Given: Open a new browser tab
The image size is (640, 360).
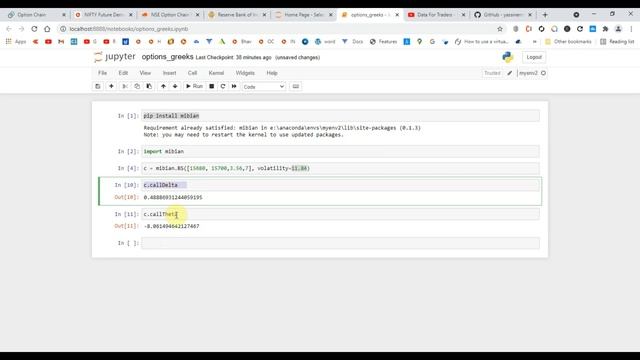Looking at the screenshot, I should point(545,15).
